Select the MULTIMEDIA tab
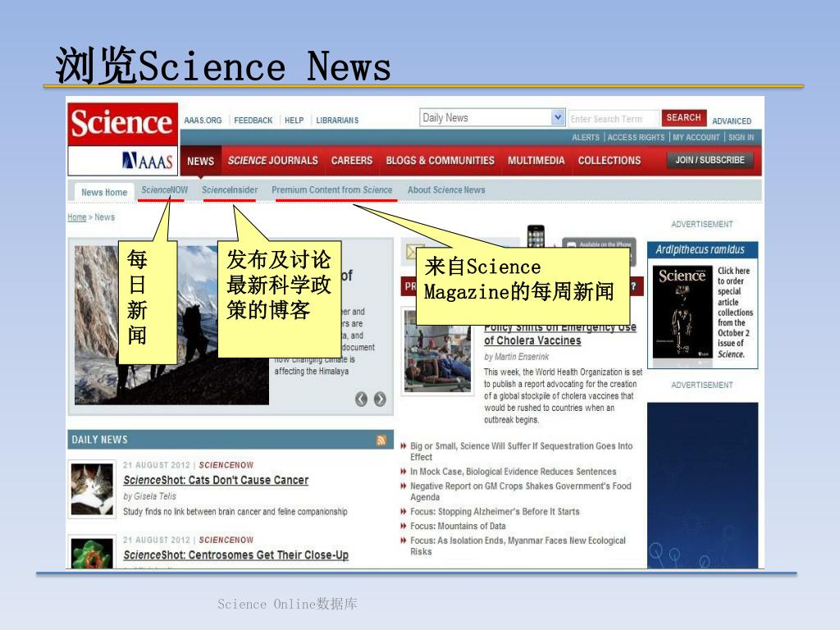The image size is (840, 630). tap(536, 161)
